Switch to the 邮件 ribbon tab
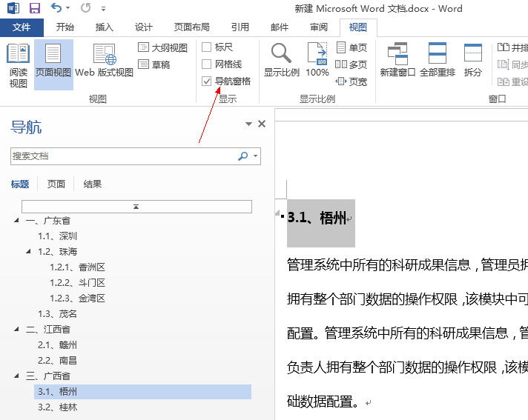 click(280, 27)
